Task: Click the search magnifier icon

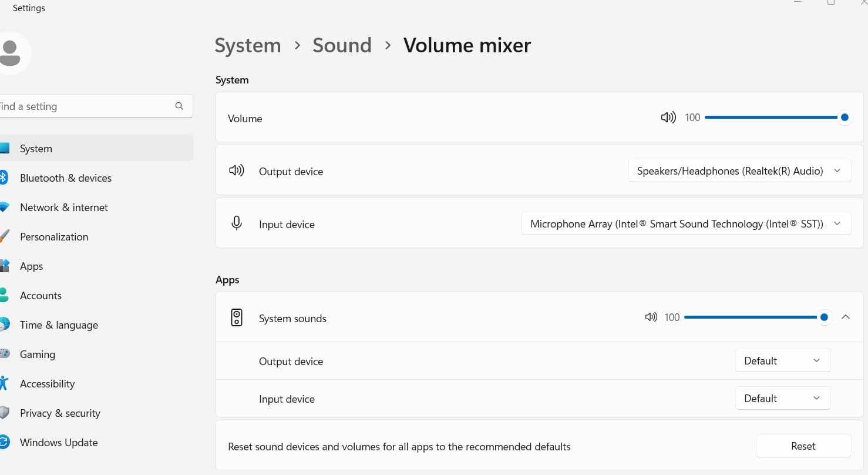Action: click(179, 106)
